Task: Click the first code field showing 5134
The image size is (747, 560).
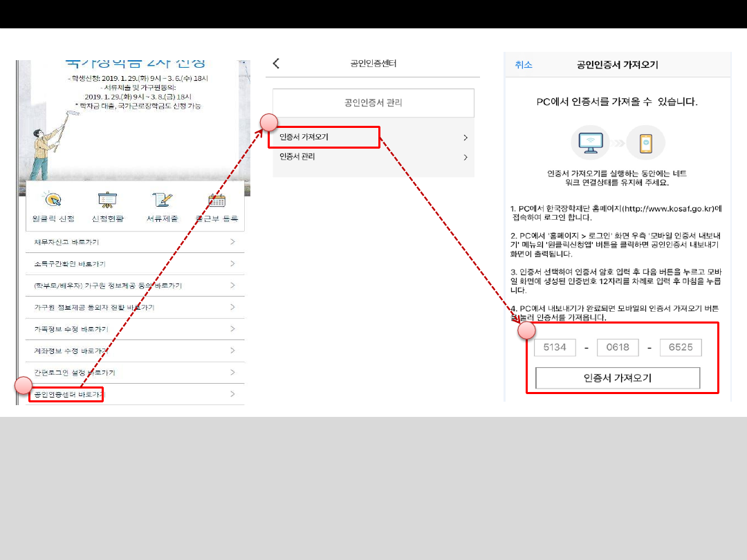Action: pos(555,347)
